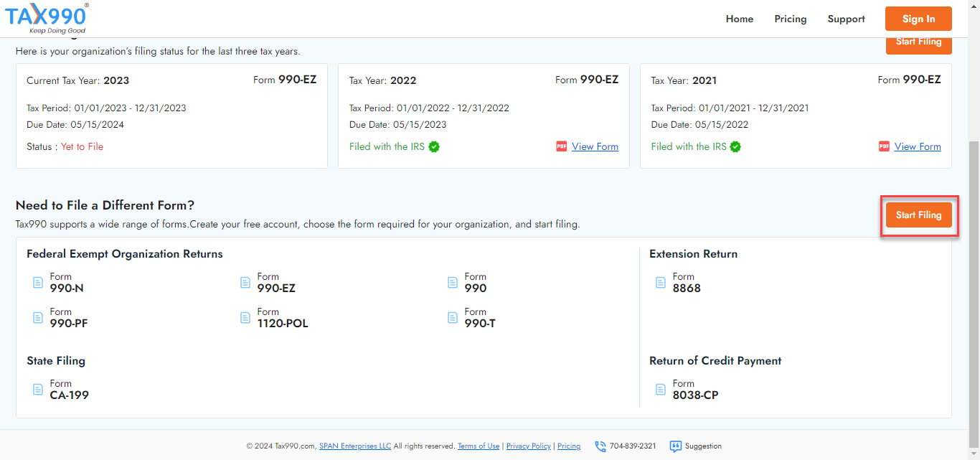Click Need to File a Different Form heading
The height and width of the screenshot is (460, 980).
coord(105,205)
